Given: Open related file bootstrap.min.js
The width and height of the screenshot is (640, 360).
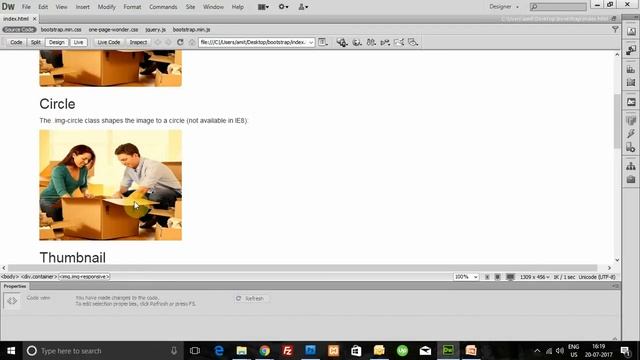Looking at the screenshot, I should (x=191, y=30).
